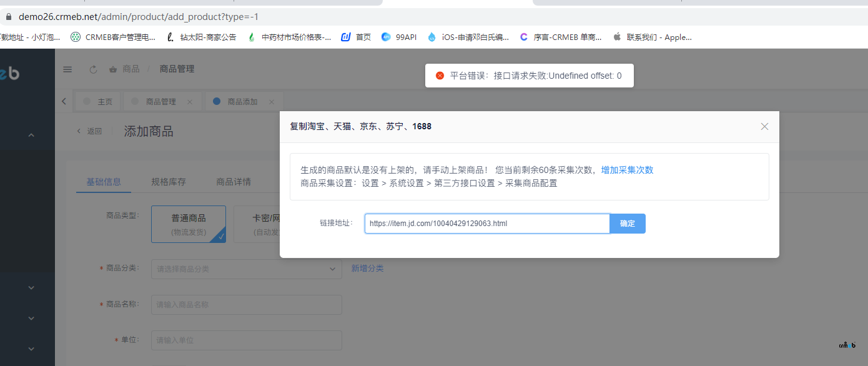
Task: Open the 序言-CRMEB 单商 bookmark
Action: [x=561, y=37]
